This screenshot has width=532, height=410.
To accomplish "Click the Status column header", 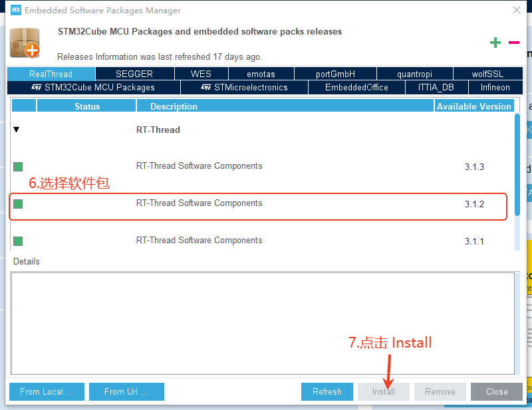I will 87,106.
